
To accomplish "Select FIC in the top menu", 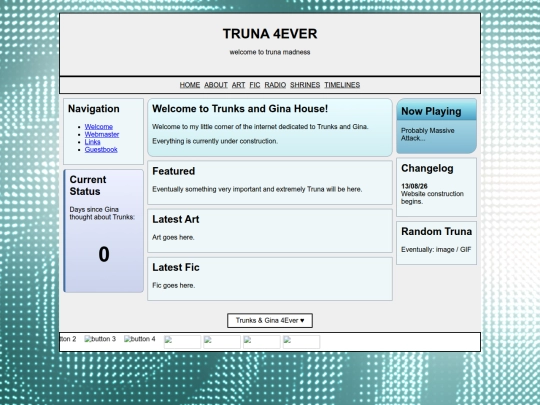I will (x=255, y=85).
